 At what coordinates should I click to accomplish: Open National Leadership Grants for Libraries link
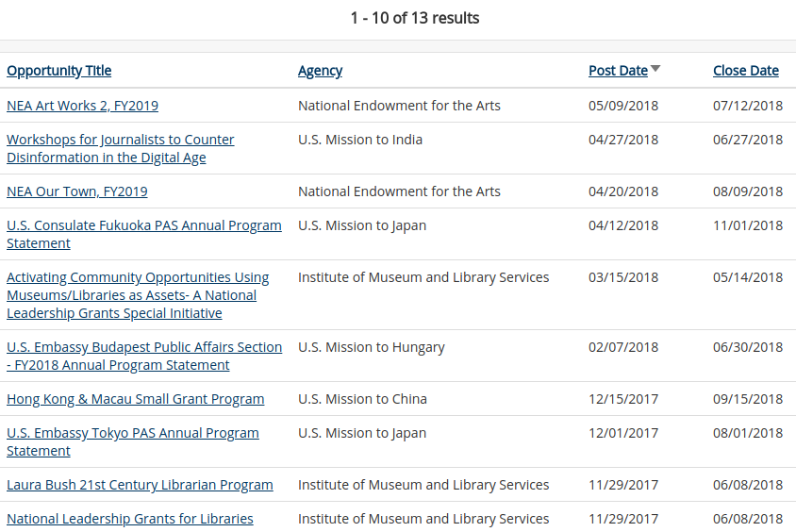(x=130, y=519)
